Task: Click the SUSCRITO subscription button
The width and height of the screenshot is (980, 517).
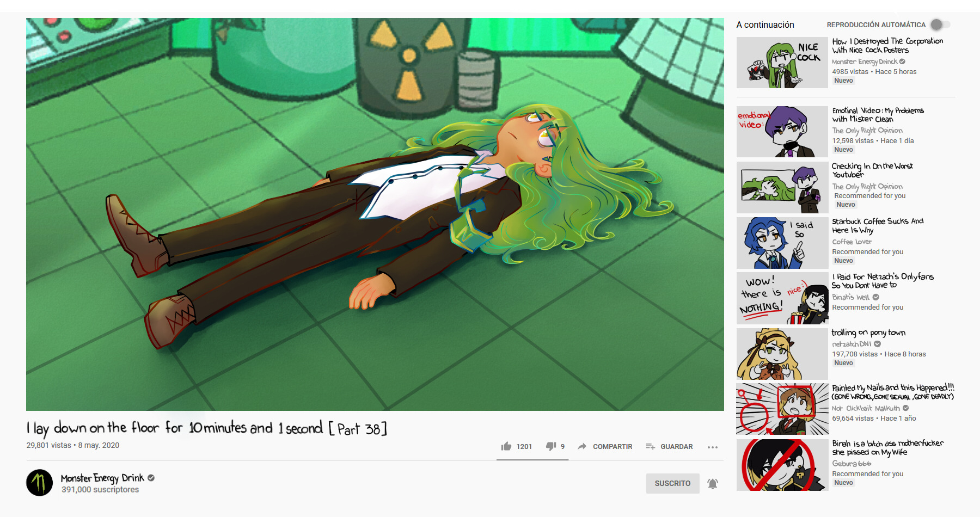Action: pos(672,483)
